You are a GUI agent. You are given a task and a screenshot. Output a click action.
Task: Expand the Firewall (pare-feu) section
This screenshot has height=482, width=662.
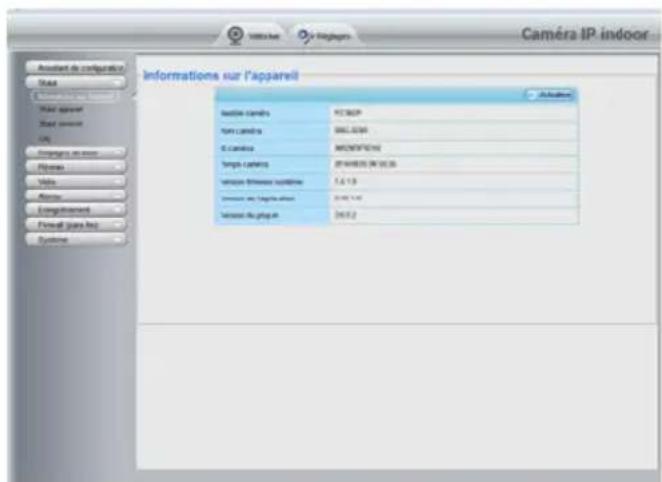(x=76, y=225)
